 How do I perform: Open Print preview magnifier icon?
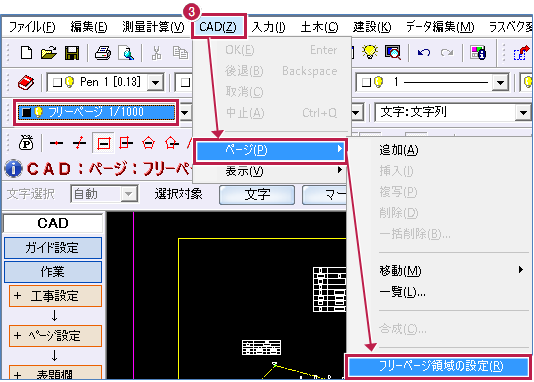click(x=126, y=53)
